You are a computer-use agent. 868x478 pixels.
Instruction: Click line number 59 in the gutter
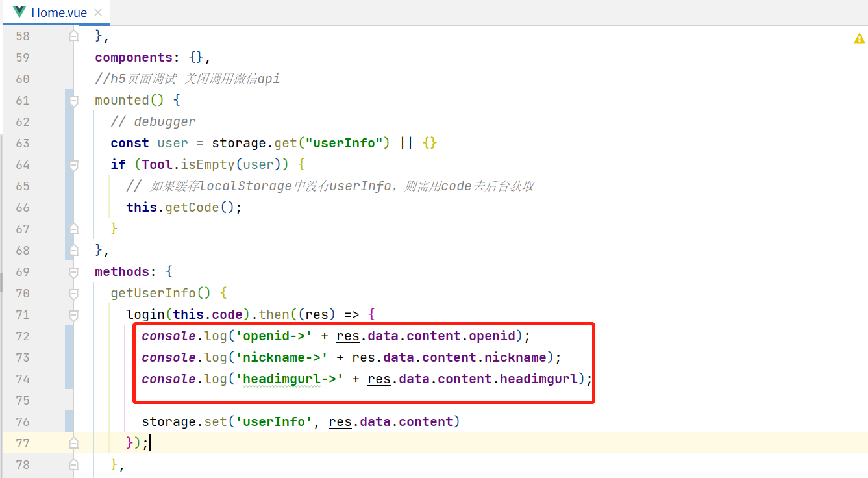pos(23,57)
